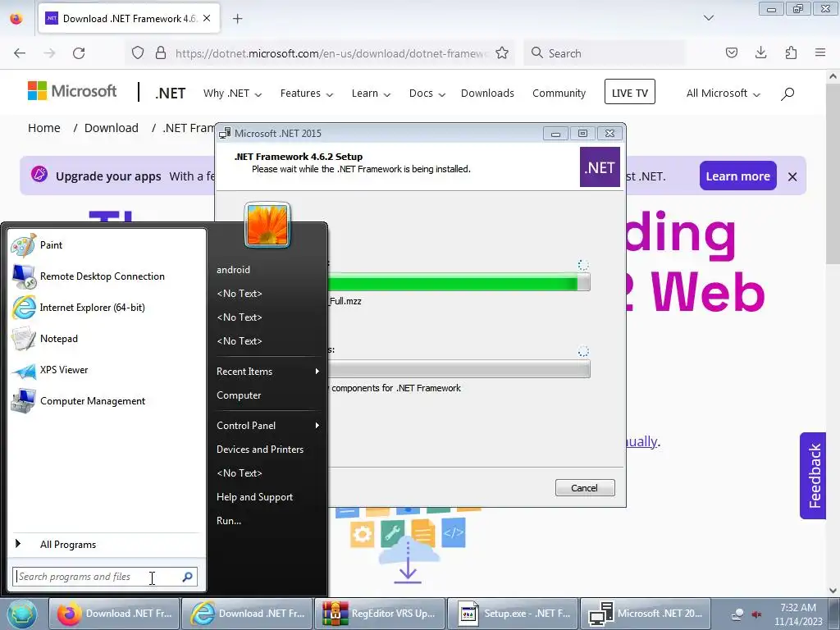Image resolution: width=840 pixels, height=630 pixels.
Task: Click the gray installation progress bar
Action: [x=459, y=368]
